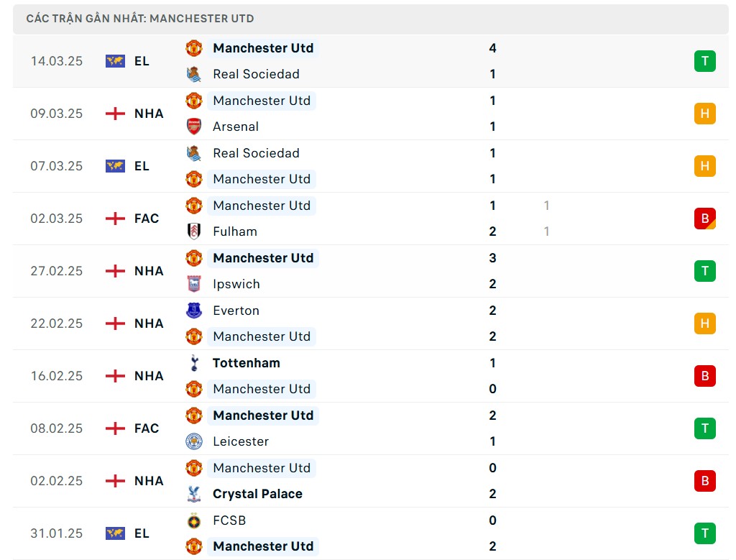Click the section header Các trận gần nhất
The image size is (736, 560).
pyautogui.click(x=140, y=19)
